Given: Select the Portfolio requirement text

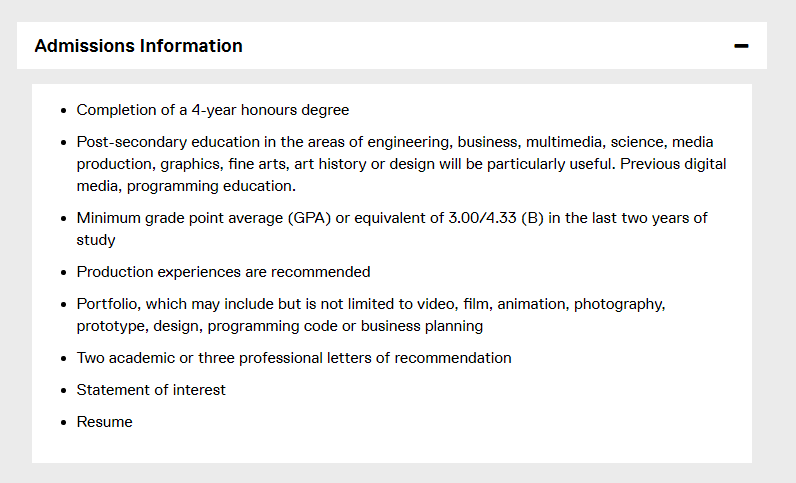Looking at the screenshot, I should coord(370,304).
